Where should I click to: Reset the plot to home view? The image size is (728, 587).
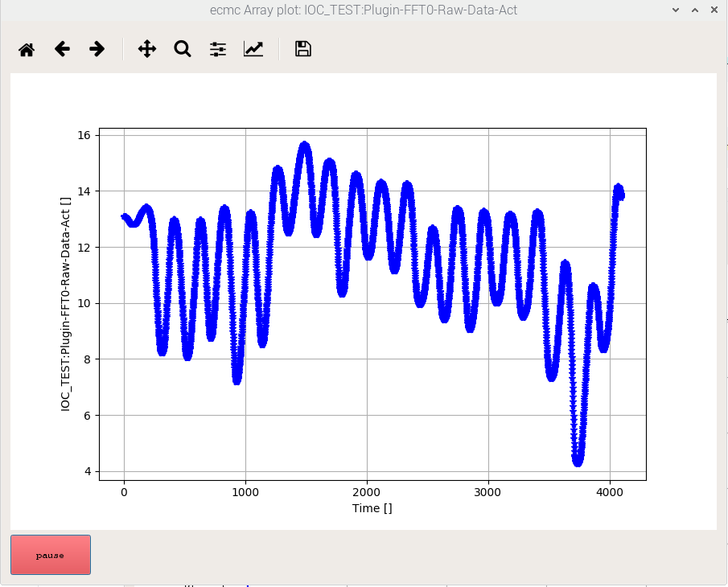pos(27,49)
